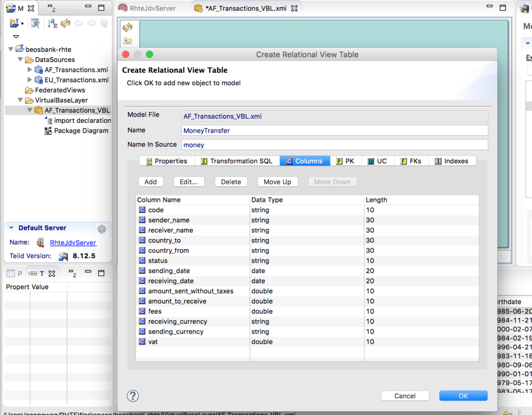Click the server icon next to RhteJdvServer
532x415 pixels.
pos(40,242)
